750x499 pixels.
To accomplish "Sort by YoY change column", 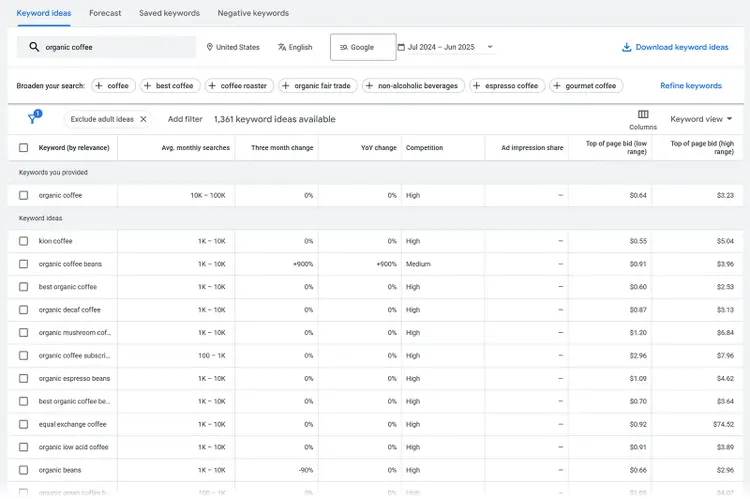I will click(379, 148).
